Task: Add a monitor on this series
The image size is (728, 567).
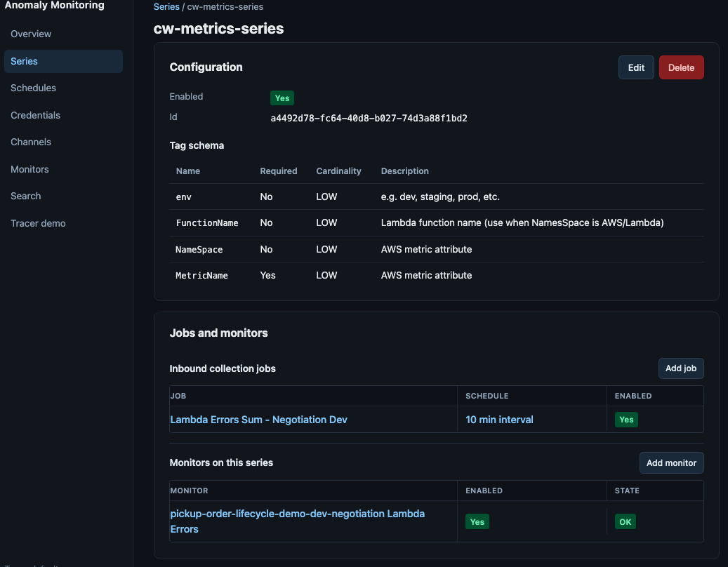Action: (x=671, y=462)
